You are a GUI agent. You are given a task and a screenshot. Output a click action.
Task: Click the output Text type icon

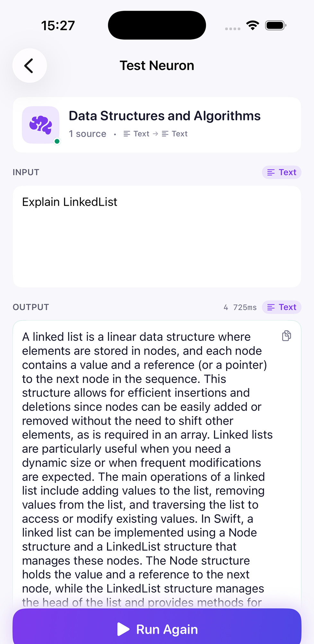point(271,307)
